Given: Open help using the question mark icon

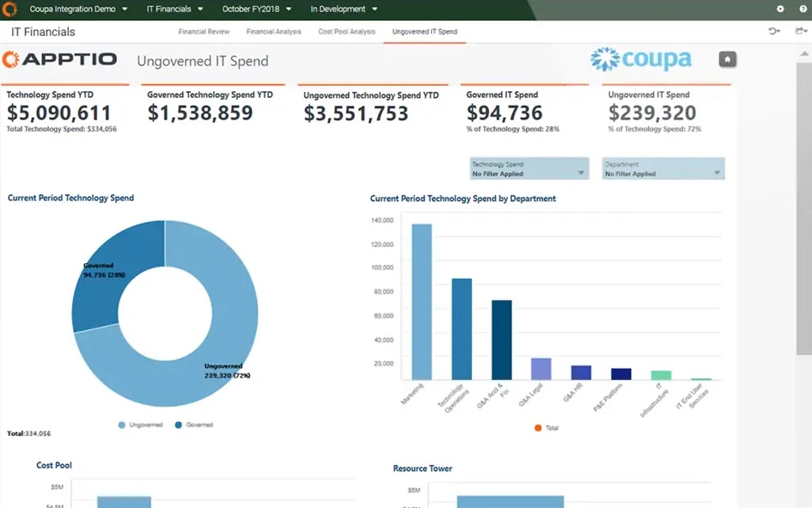Looking at the screenshot, I should click(x=802, y=9).
